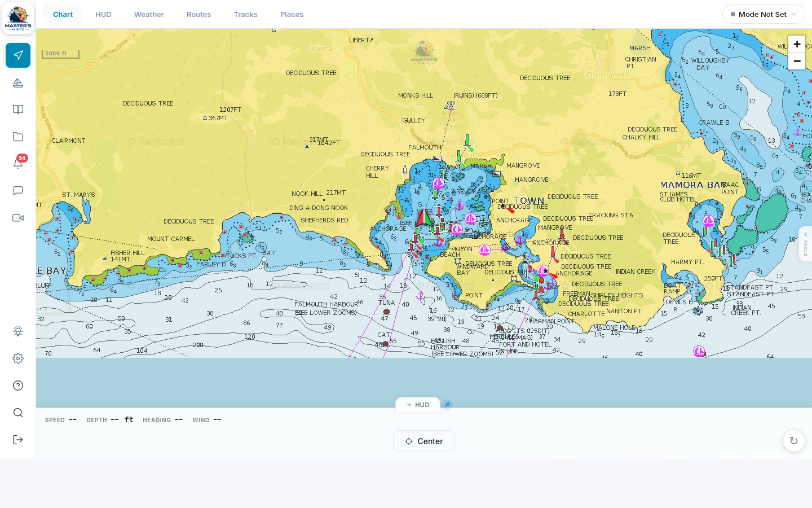Image resolution: width=812 pixels, height=508 pixels.
Task: Select the navigation arrow sidebar icon
Action: [x=18, y=55]
